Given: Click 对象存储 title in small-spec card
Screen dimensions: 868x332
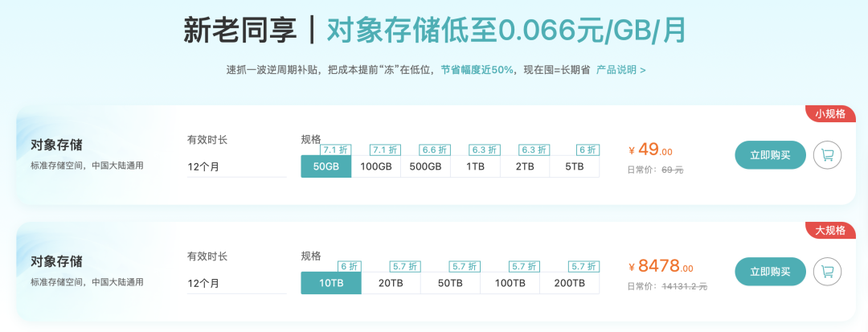Looking at the screenshot, I should [x=56, y=146].
